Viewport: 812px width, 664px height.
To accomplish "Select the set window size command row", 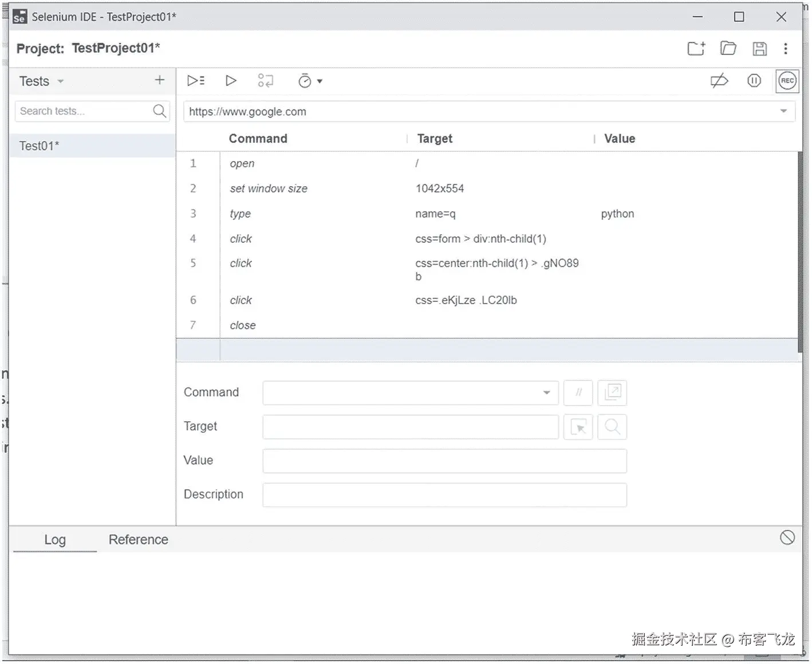I will tap(487, 188).
